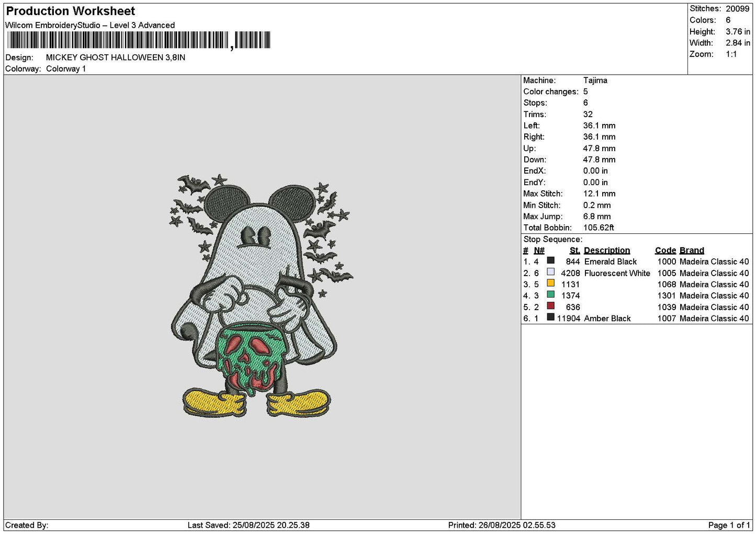Click the Total Bobbin value 105.62ft
This screenshot has height=534, width=756.
pos(599,228)
